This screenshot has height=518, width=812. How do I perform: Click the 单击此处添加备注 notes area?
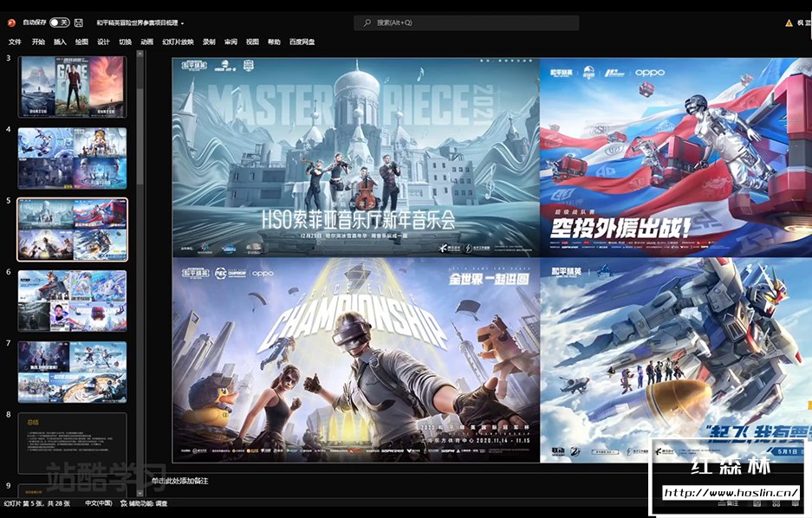[x=179, y=481]
